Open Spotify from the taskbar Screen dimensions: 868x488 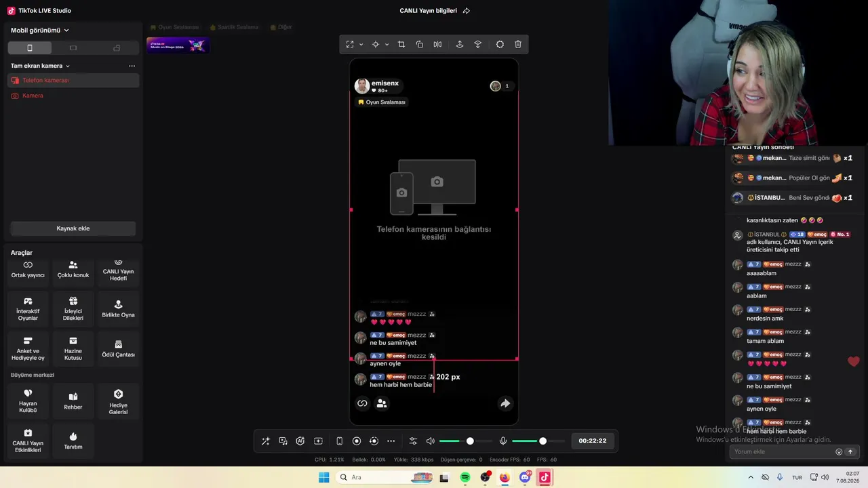465,477
